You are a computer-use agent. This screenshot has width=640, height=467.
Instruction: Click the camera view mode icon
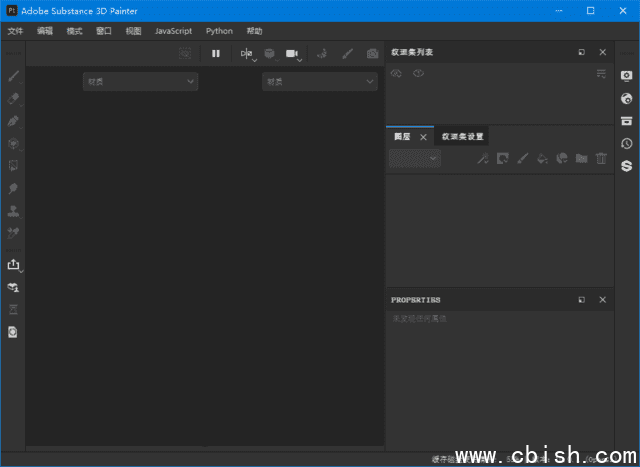[291, 53]
